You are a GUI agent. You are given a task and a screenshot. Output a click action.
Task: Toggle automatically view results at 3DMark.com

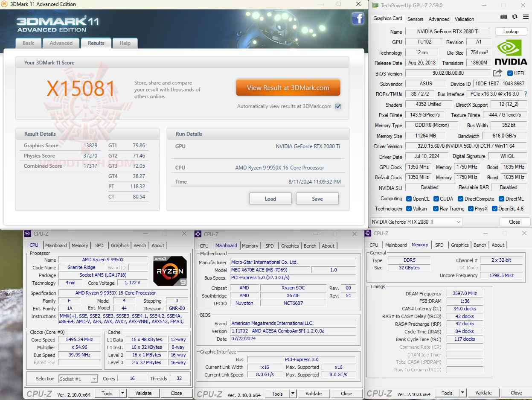338,106
